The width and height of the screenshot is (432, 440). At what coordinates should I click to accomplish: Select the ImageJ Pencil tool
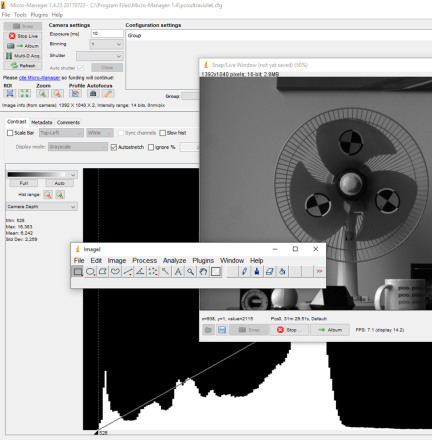(x=244, y=272)
